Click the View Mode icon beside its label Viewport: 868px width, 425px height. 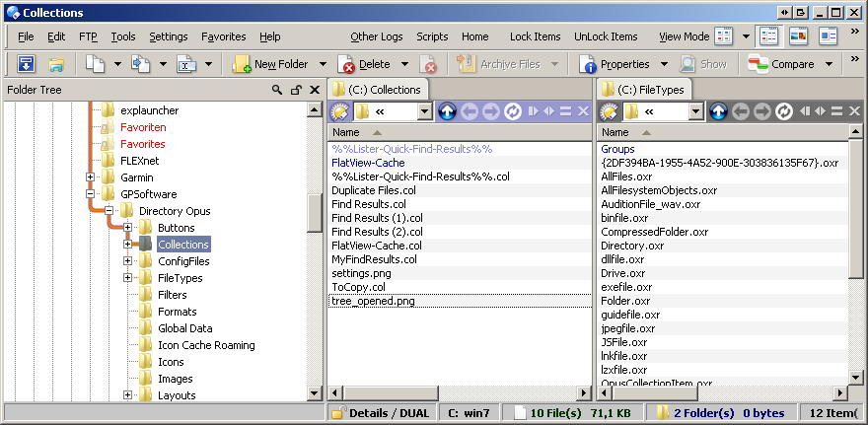pyautogui.click(x=724, y=36)
